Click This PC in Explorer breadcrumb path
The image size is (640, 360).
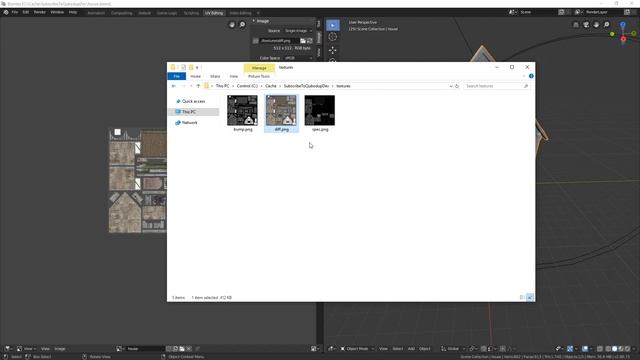(x=222, y=86)
